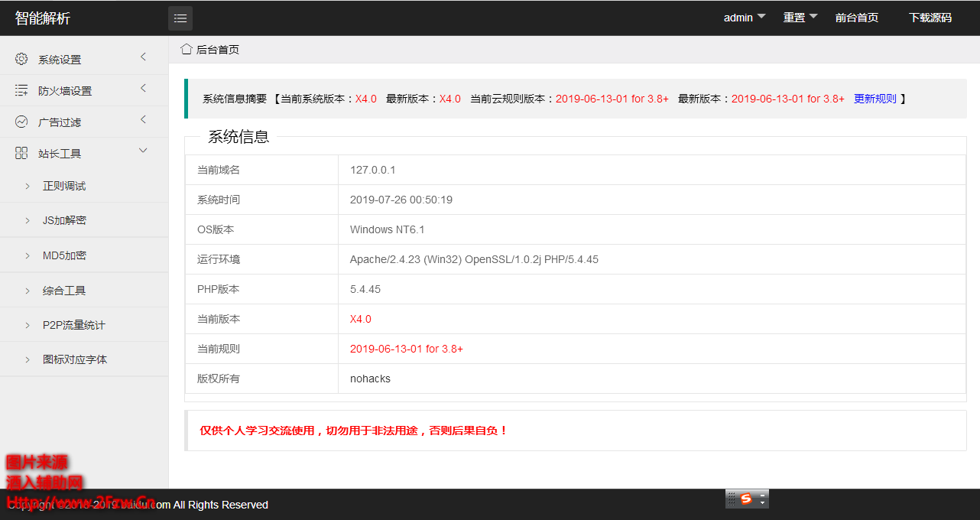Viewport: 980px width, 520px height.
Task: Select MD5加密 in the sidebar
Action: 64,255
